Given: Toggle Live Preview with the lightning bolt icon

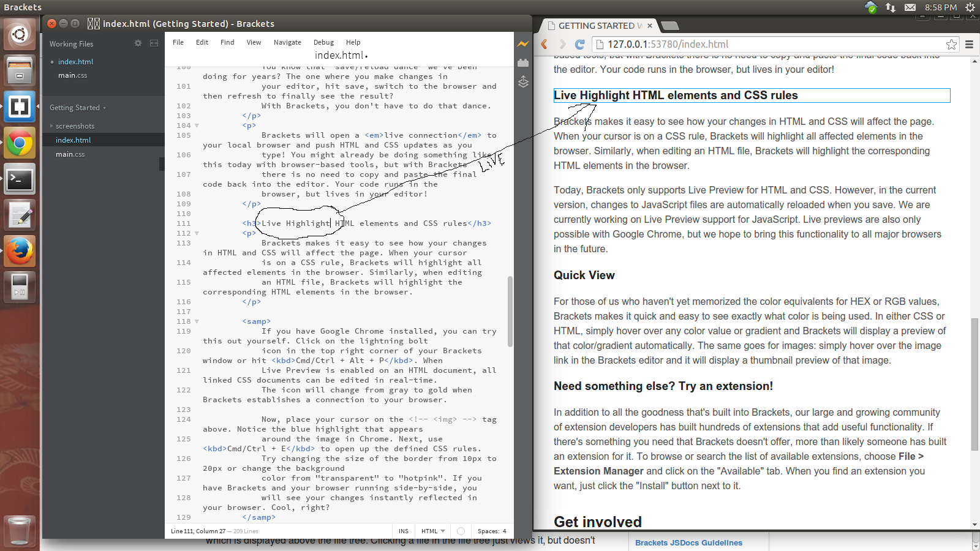Looking at the screenshot, I should 522,44.
